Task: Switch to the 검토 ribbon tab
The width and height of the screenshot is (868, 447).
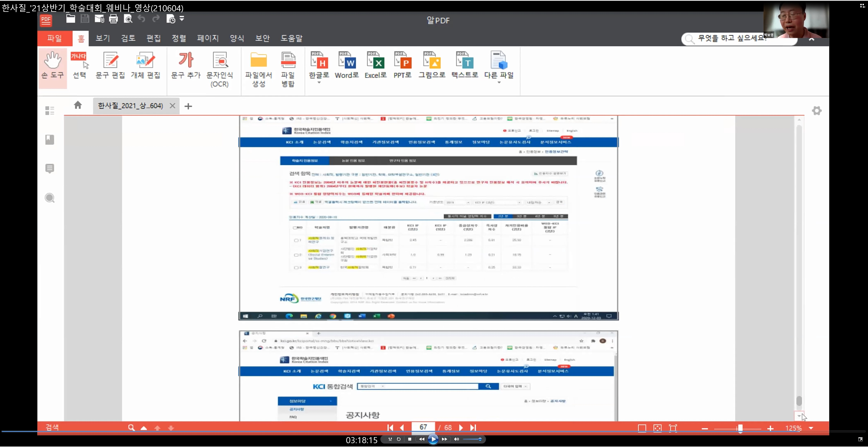Action: pyautogui.click(x=128, y=38)
